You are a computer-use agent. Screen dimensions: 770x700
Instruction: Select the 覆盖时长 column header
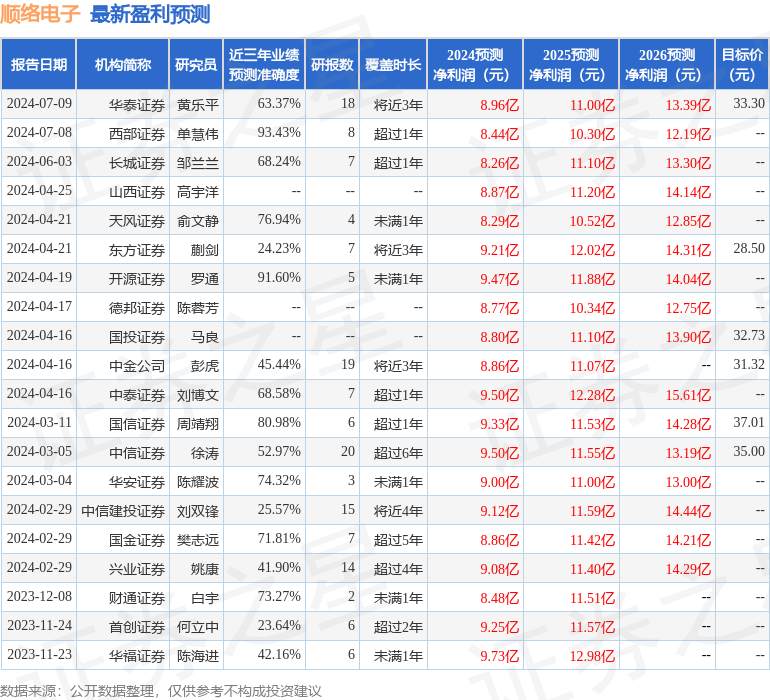click(393, 64)
